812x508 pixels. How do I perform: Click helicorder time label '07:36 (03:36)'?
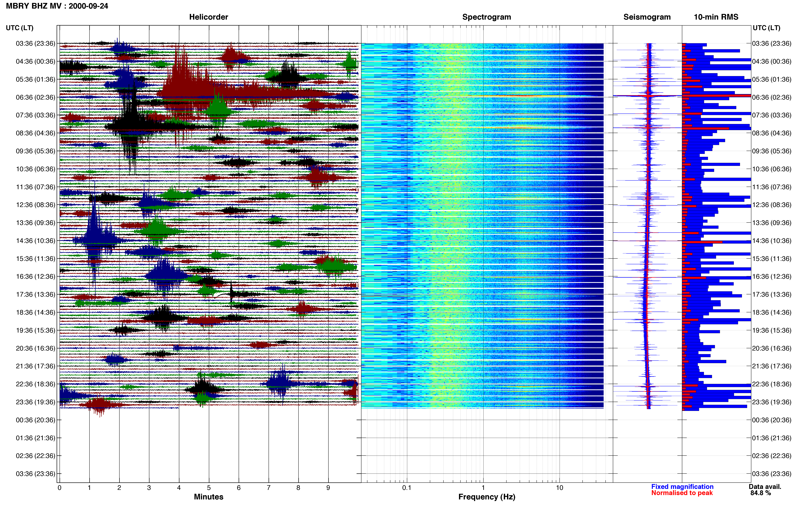click(x=36, y=115)
